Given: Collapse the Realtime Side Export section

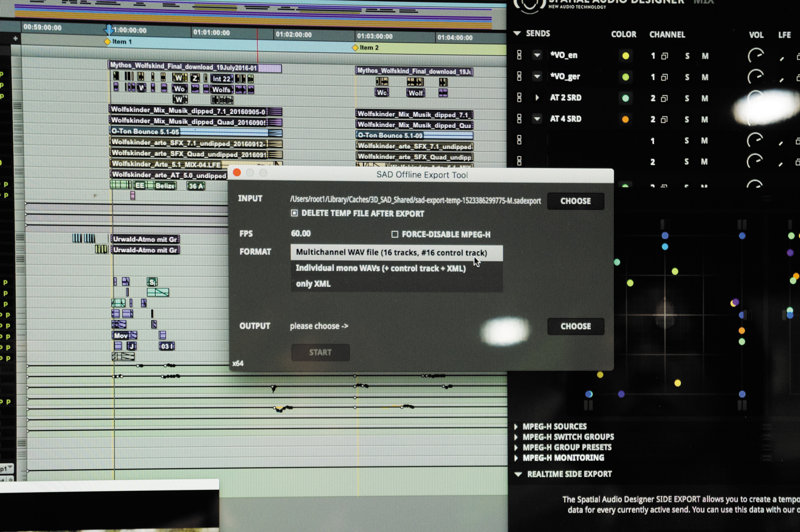Looking at the screenshot, I should 518,474.
